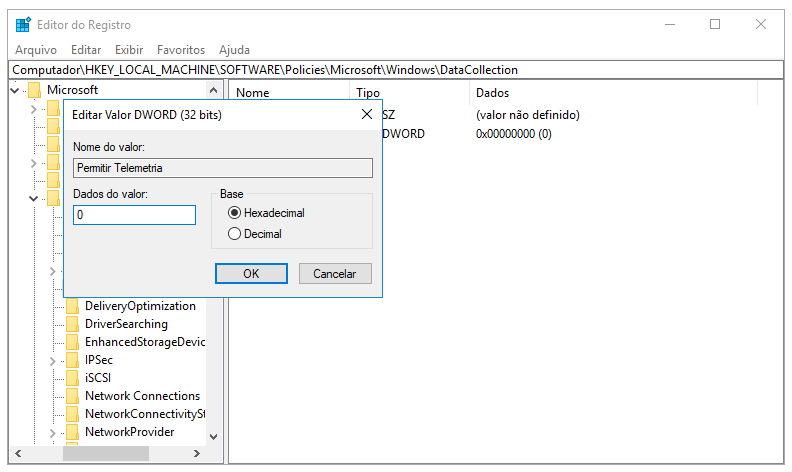
Task: Click the DeliveryOptimization folder icon
Action: click(72, 306)
